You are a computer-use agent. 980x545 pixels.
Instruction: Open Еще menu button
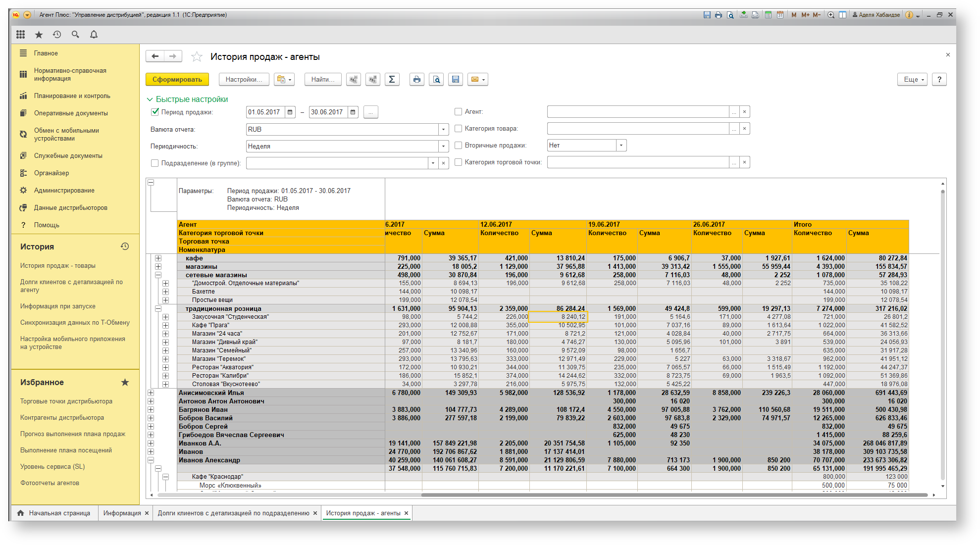912,79
